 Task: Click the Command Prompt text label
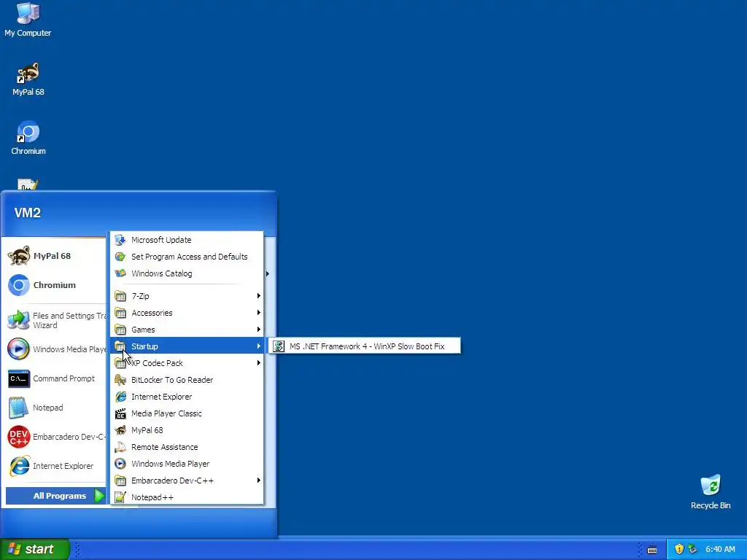pyautogui.click(x=64, y=378)
